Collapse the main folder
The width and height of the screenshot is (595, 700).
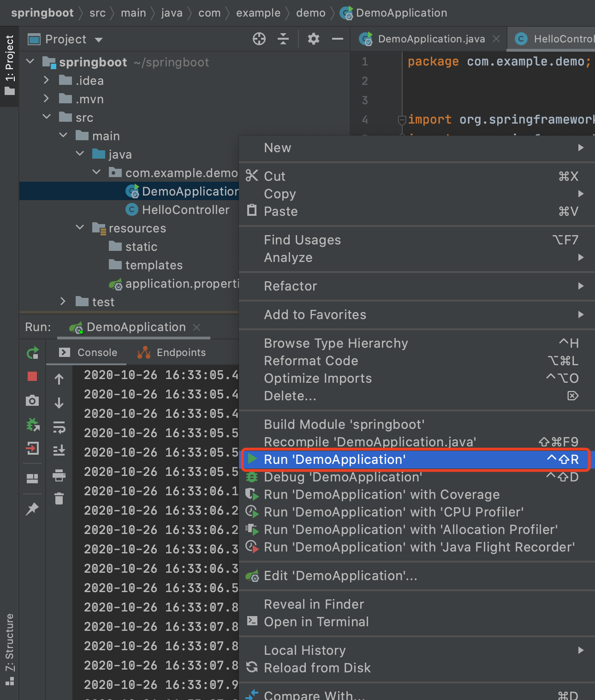click(63, 136)
